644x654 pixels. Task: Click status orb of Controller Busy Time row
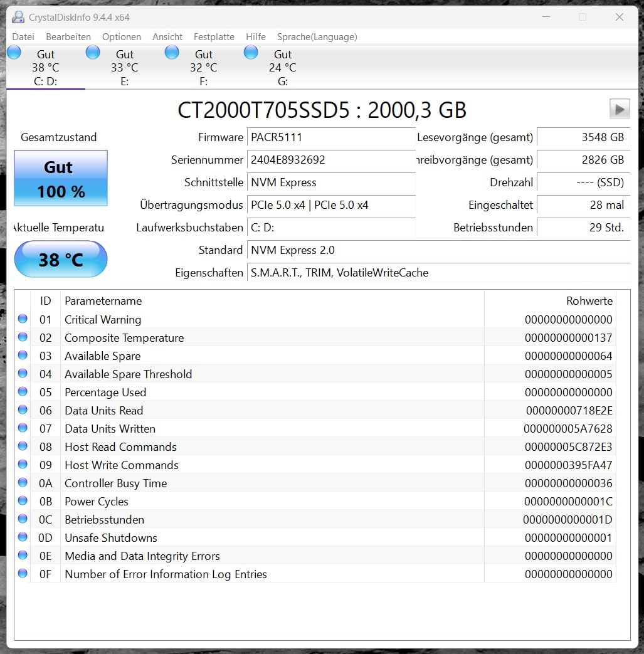click(23, 483)
